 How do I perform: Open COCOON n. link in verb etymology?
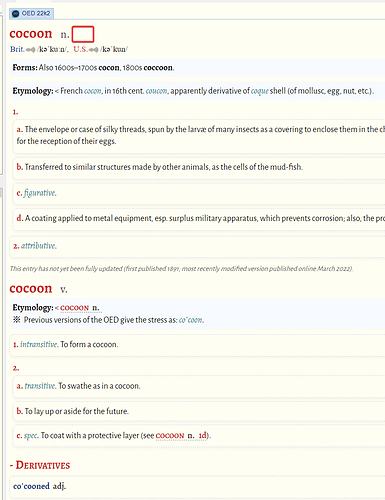point(80,308)
